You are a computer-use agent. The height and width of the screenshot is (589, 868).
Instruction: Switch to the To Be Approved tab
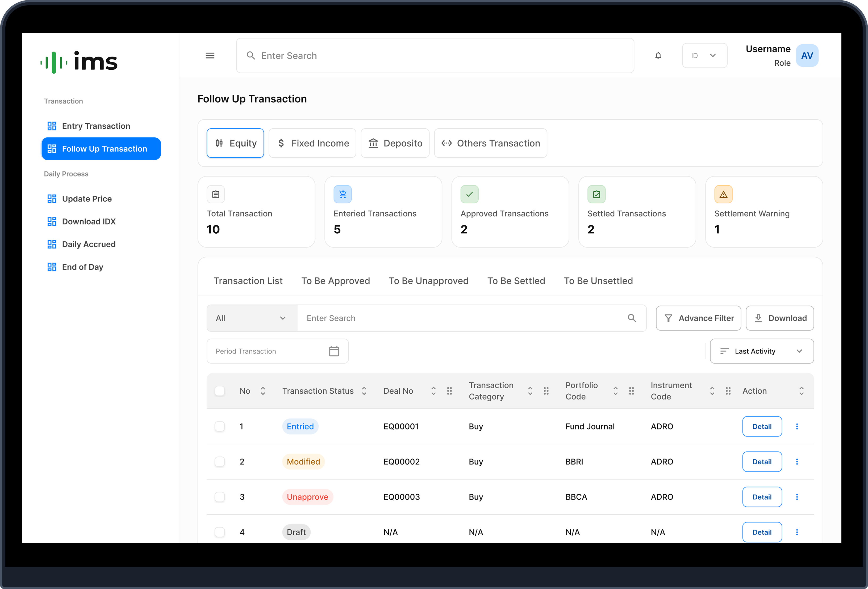pos(335,281)
